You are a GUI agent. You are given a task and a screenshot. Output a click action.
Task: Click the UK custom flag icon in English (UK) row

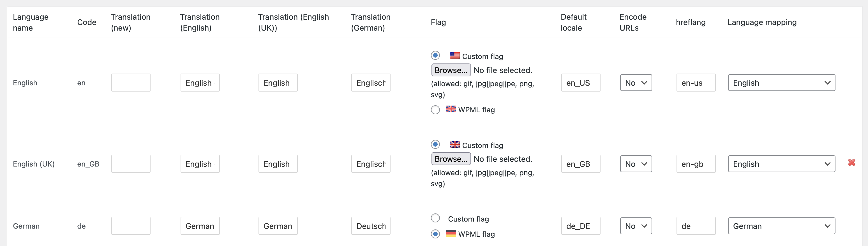click(454, 145)
